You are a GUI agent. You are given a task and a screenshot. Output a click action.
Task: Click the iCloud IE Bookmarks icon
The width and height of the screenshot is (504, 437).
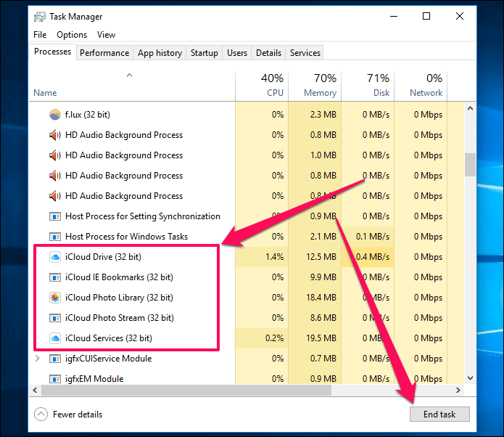55,277
